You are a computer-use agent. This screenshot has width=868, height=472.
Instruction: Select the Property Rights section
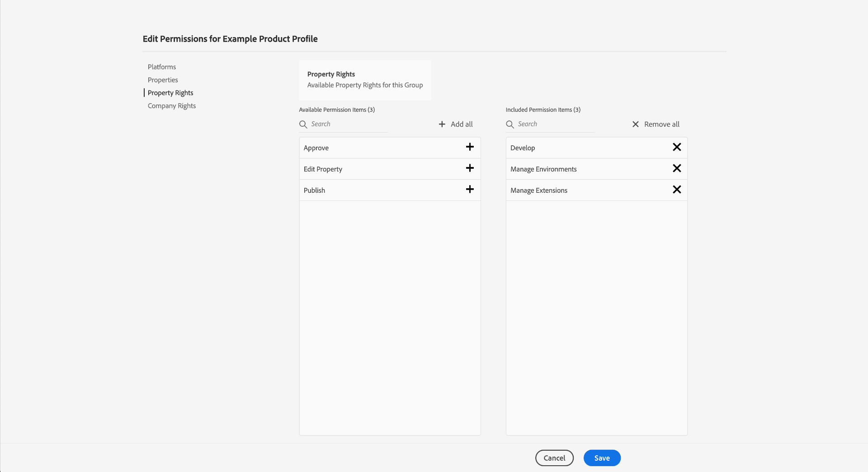pyautogui.click(x=170, y=93)
